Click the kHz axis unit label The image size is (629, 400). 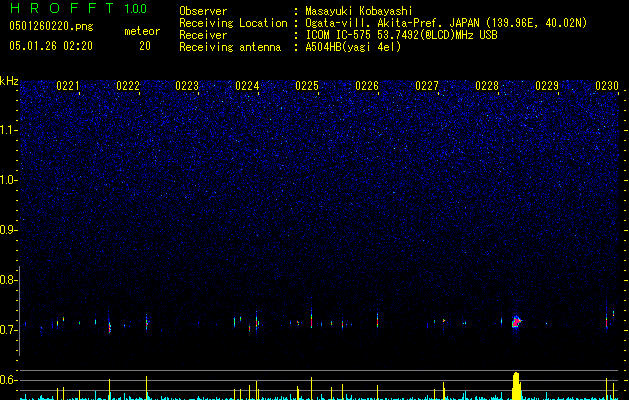(x=9, y=81)
